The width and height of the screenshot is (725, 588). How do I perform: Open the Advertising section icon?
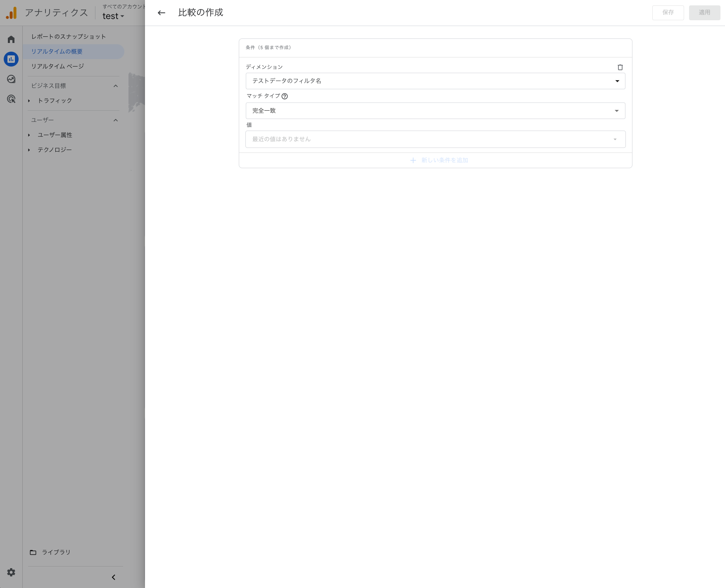(x=11, y=99)
